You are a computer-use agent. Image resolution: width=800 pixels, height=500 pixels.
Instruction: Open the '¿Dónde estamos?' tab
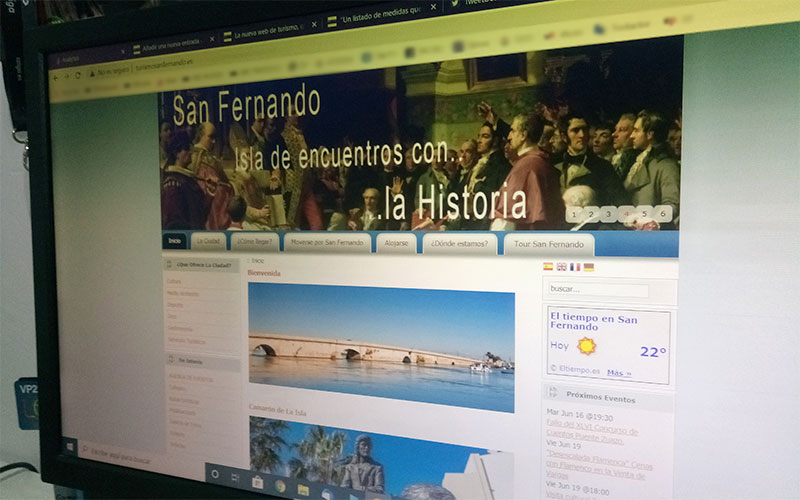(459, 244)
